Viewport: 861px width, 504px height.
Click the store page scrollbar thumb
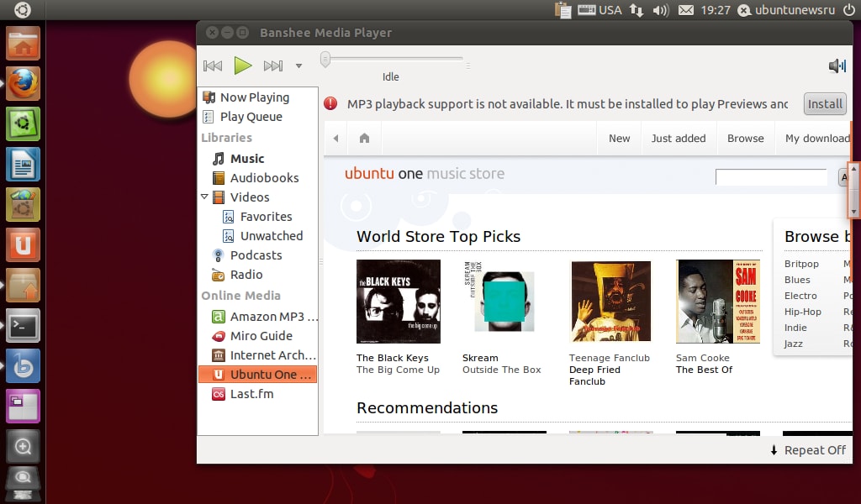coord(853,191)
